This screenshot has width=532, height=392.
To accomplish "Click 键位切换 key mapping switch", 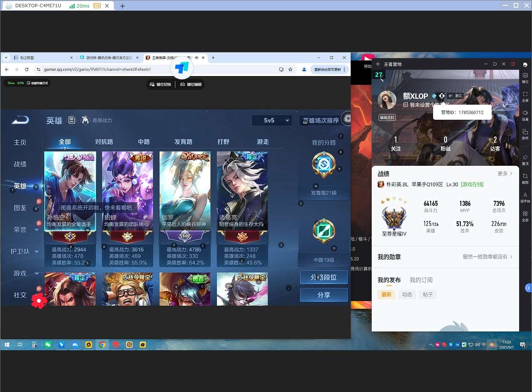I will click(x=161, y=84).
